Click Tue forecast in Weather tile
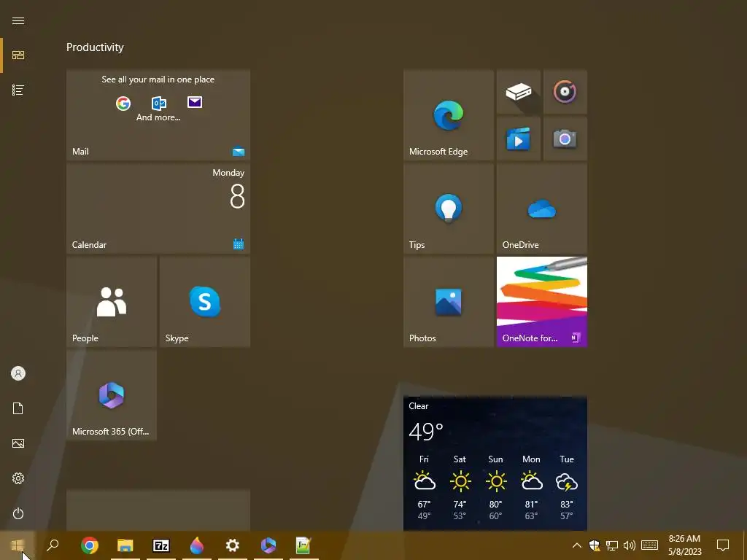Image resolution: width=747 pixels, height=560 pixels. click(x=566, y=487)
